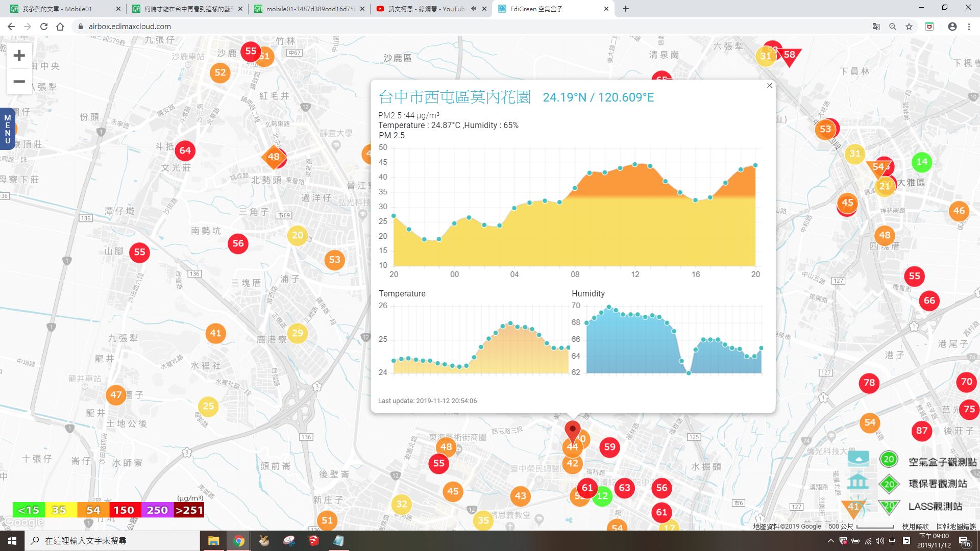Close the 莫內花園 station info popup
This screenshot has height=551, width=980.
769,86
